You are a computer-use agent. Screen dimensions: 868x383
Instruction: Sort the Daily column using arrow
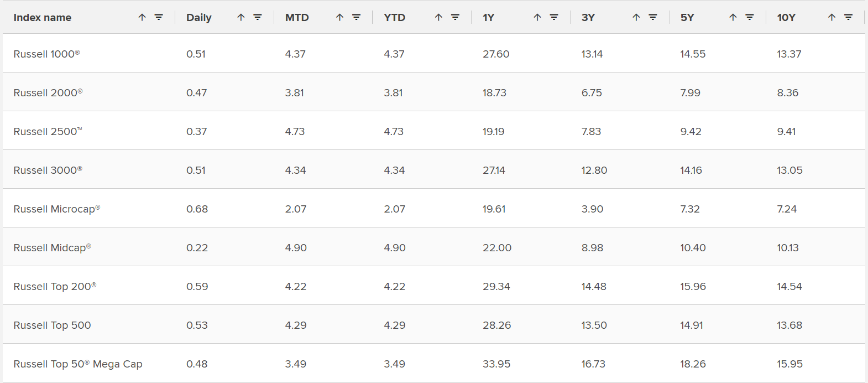241,18
